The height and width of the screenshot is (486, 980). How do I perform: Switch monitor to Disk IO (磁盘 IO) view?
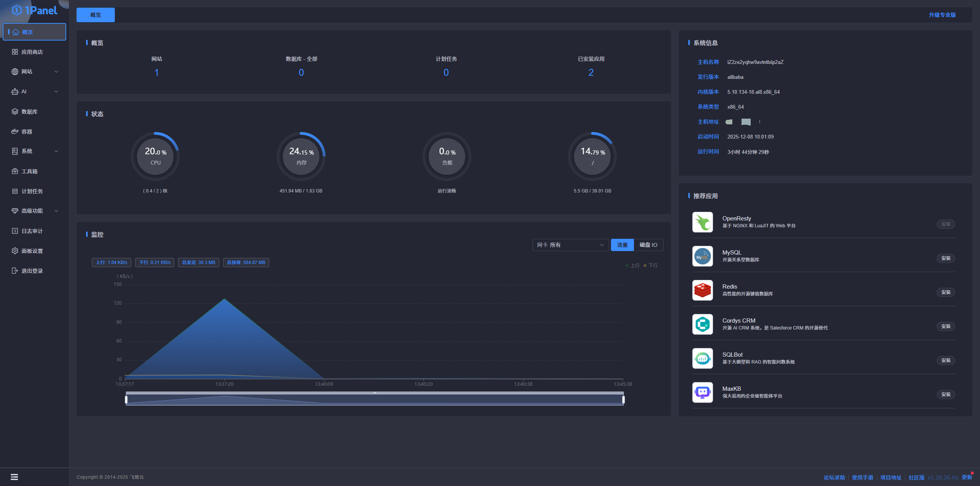(648, 245)
